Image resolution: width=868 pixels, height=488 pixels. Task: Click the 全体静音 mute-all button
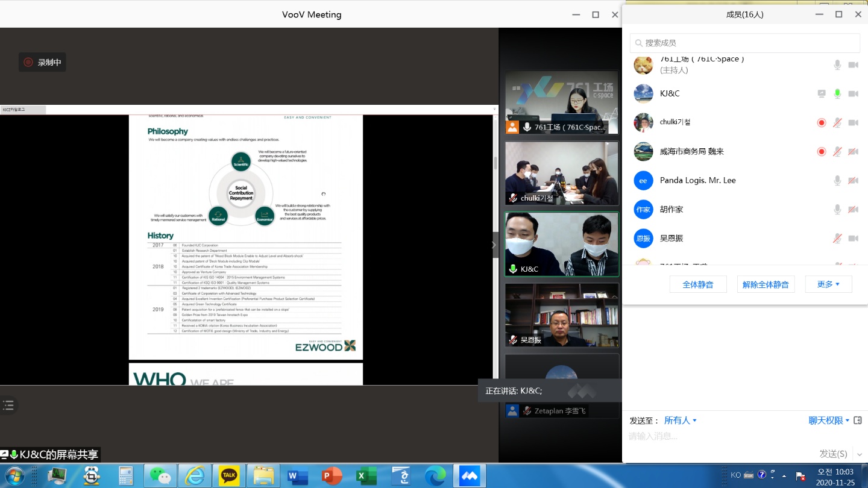[x=698, y=284]
